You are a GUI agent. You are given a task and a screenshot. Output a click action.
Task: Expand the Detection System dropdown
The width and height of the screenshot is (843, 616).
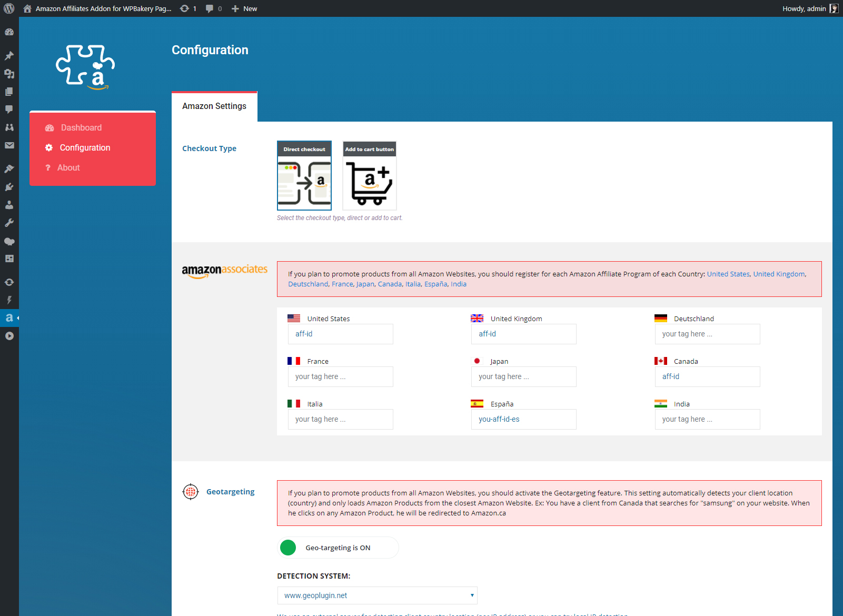[378, 595]
